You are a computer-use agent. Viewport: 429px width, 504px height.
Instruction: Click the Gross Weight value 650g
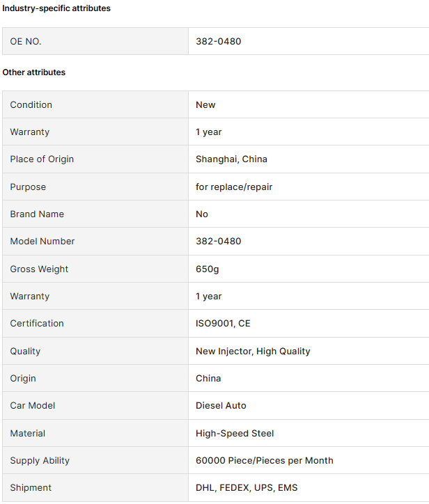[208, 269]
